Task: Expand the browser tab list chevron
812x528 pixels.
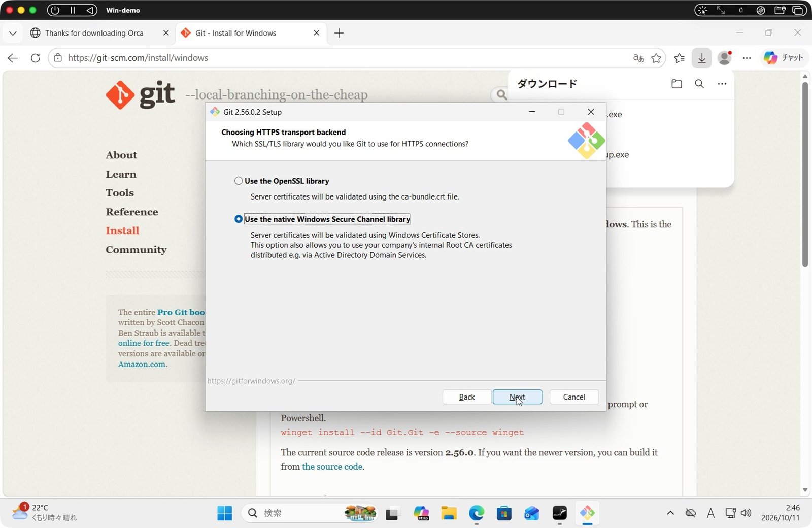Action: pyautogui.click(x=13, y=33)
